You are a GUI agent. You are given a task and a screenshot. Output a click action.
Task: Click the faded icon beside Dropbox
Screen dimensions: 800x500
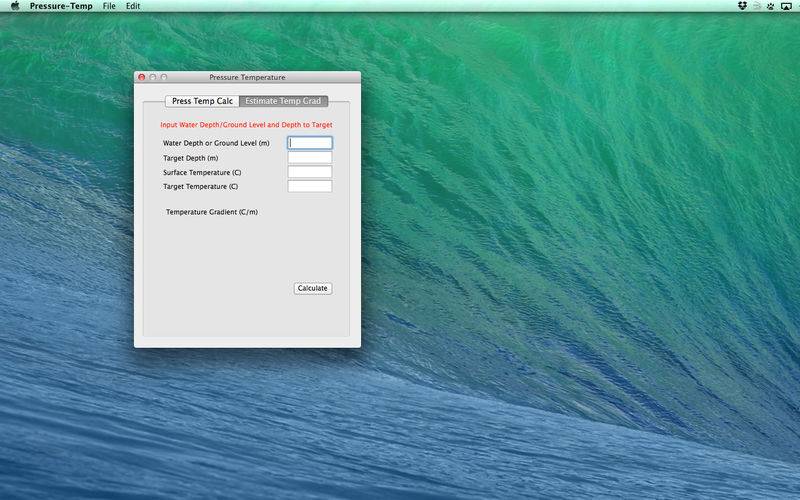click(x=757, y=6)
